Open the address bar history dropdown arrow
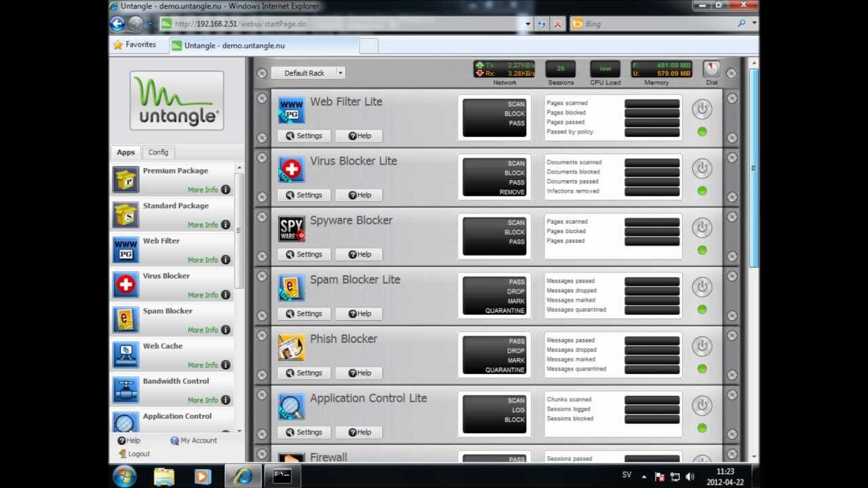This screenshot has height=488, width=868. (528, 24)
